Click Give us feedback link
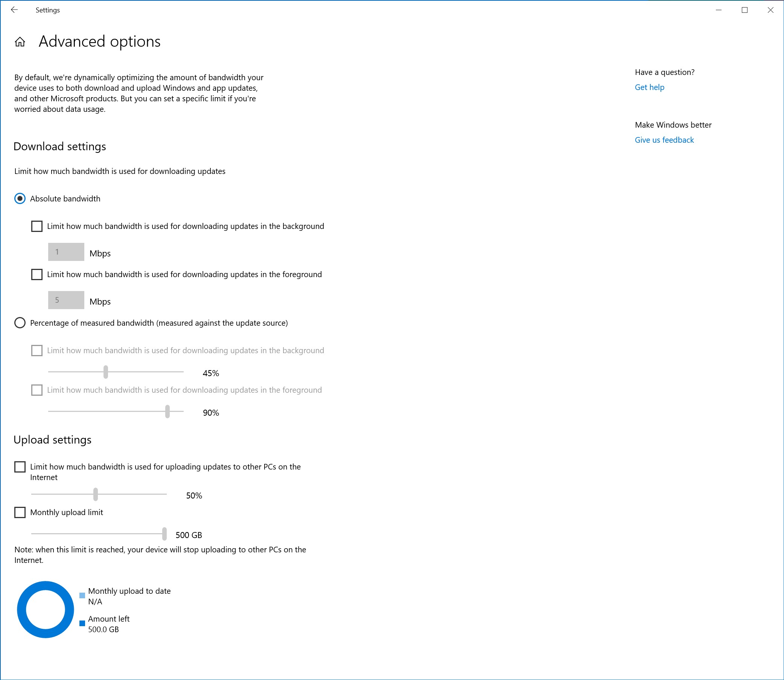This screenshot has width=784, height=680. [664, 139]
